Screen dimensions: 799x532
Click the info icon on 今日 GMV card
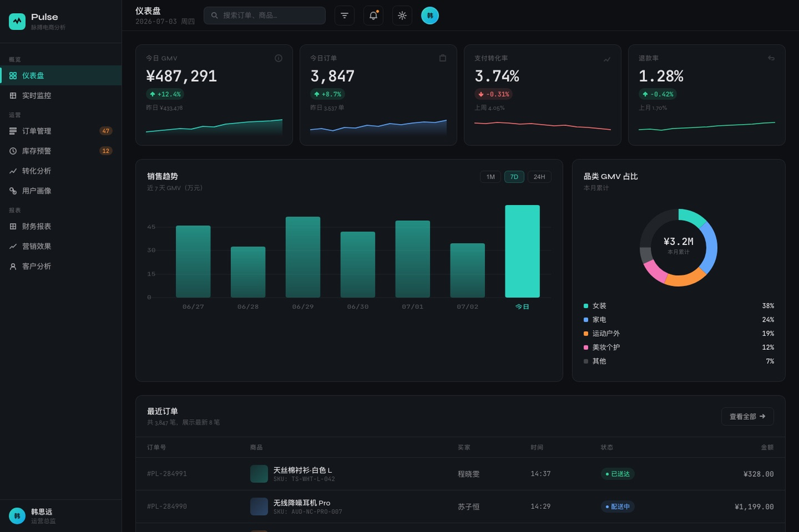(x=278, y=58)
